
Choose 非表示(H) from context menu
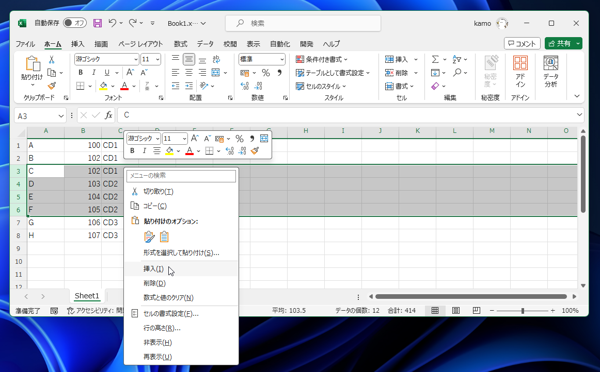pyautogui.click(x=181, y=342)
